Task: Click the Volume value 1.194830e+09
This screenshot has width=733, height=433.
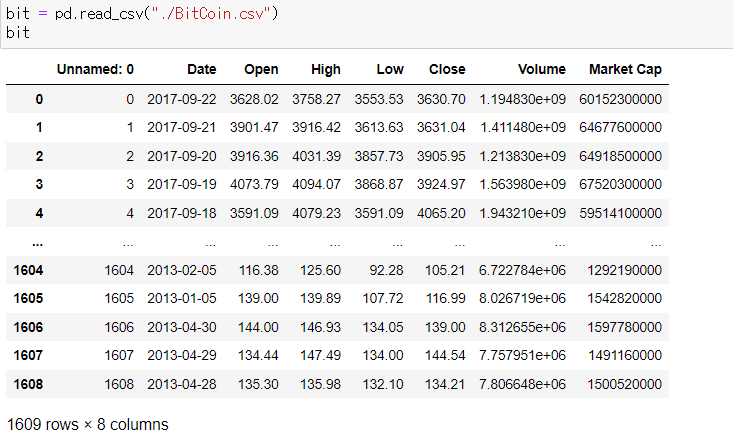Action: [x=523, y=99]
